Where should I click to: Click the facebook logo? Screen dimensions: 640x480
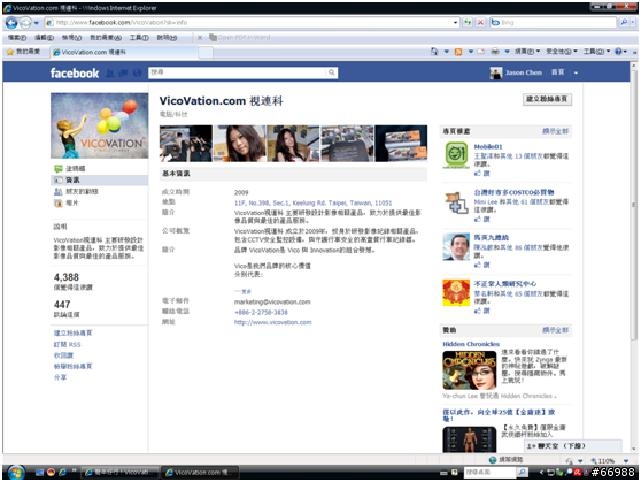(x=75, y=73)
